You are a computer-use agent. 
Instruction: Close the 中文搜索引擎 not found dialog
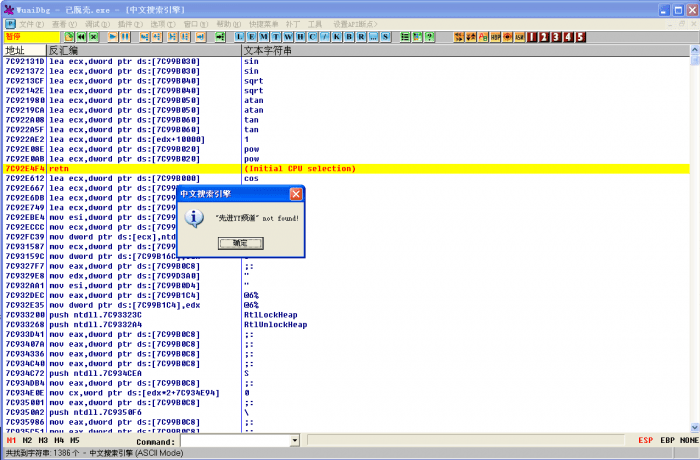[295, 194]
